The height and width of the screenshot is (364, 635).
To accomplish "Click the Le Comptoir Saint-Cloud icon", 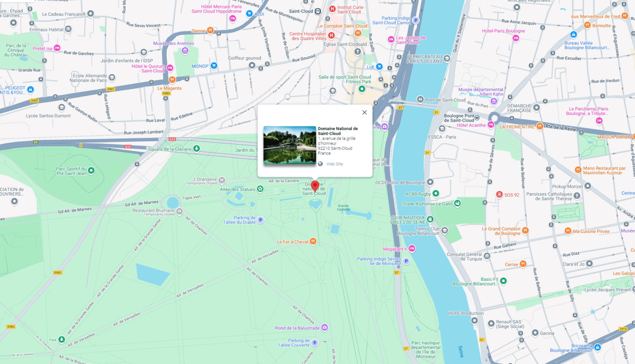I will [358, 33].
